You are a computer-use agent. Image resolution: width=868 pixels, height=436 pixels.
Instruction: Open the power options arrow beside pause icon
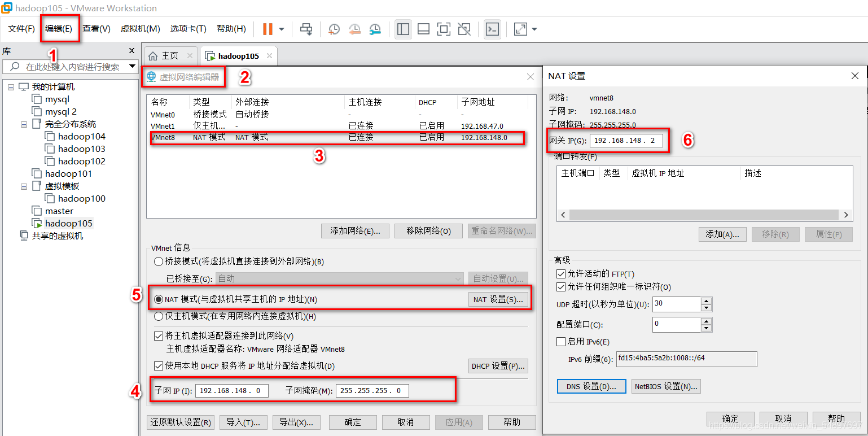(x=282, y=29)
